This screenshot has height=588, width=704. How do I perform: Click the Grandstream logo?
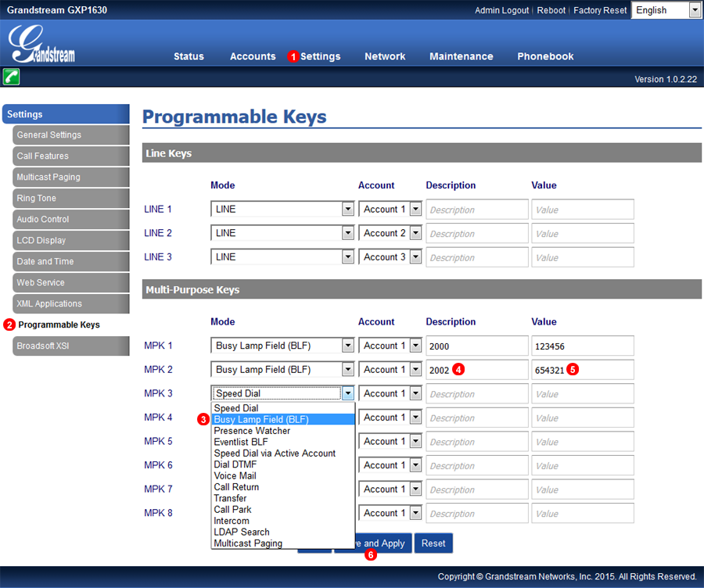(x=41, y=44)
